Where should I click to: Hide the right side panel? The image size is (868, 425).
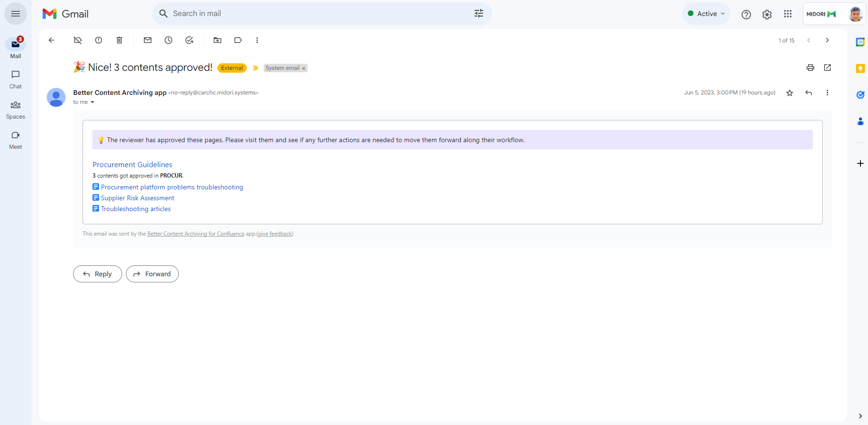860,416
